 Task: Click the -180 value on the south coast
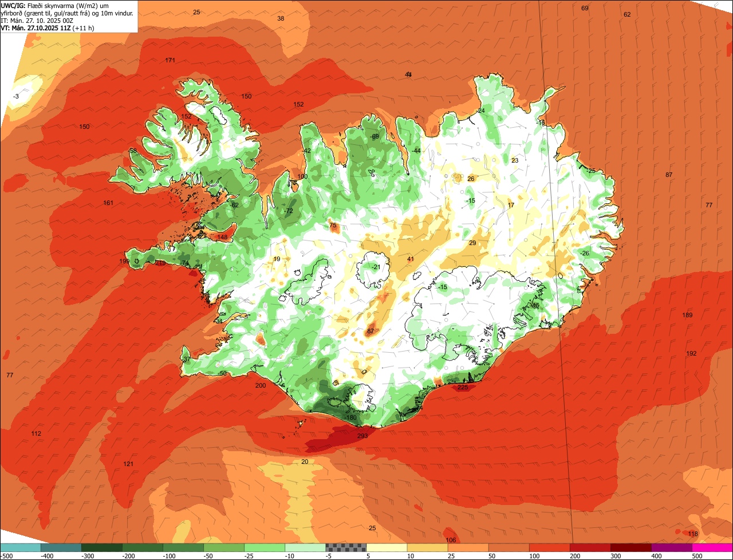pyautogui.click(x=350, y=417)
